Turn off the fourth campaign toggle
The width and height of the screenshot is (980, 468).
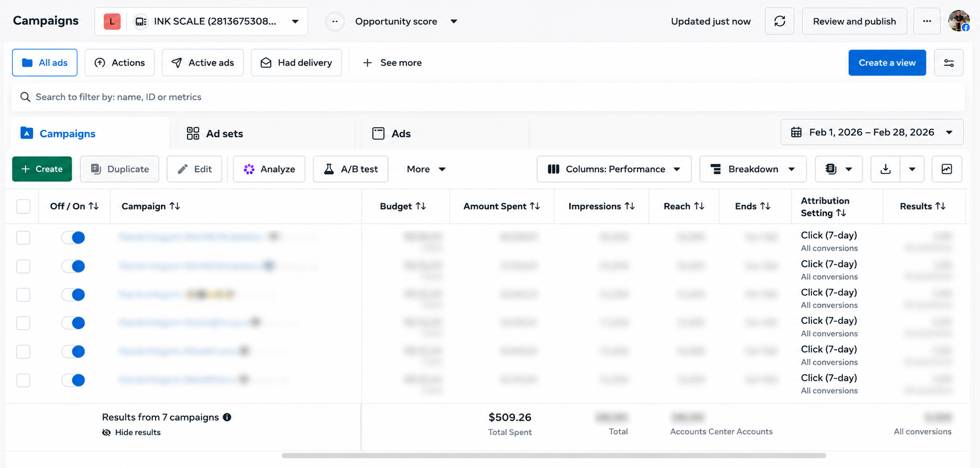click(x=73, y=323)
